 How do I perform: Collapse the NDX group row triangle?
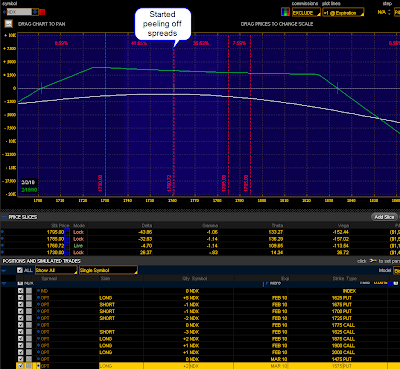[x=4, y=284]
